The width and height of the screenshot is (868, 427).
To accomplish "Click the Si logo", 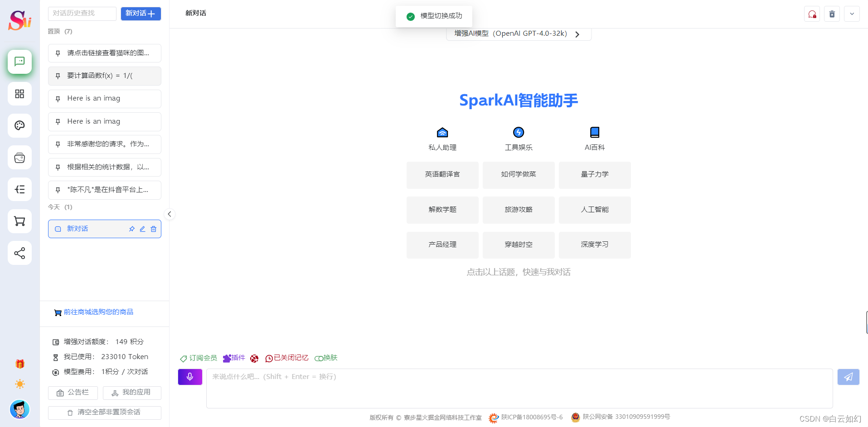I will 20,20.
